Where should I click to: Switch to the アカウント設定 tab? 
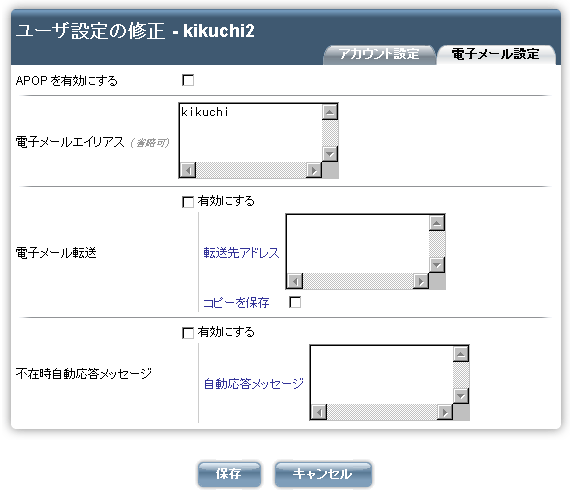click(379, 54)
